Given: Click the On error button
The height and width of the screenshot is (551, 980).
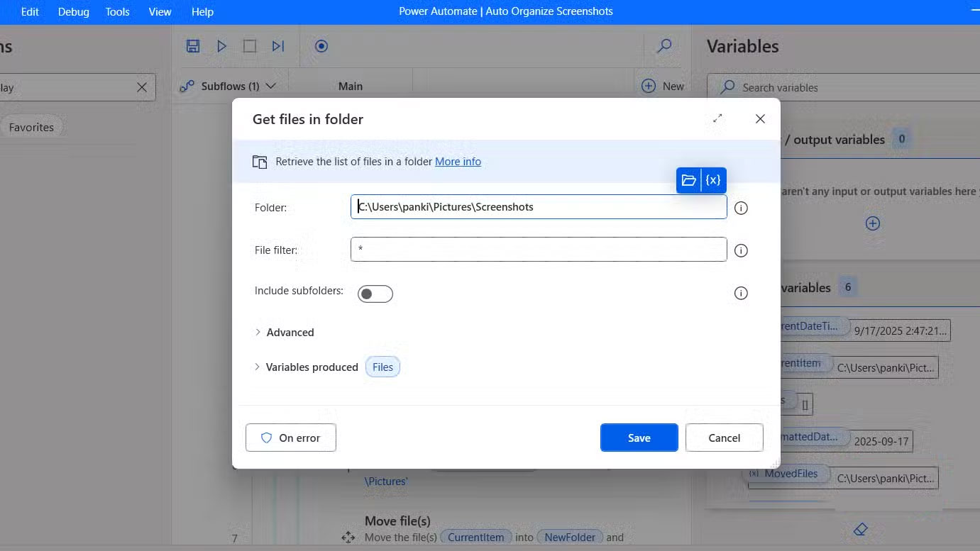Looking at the screenshot, I should (x=291, y=438).
